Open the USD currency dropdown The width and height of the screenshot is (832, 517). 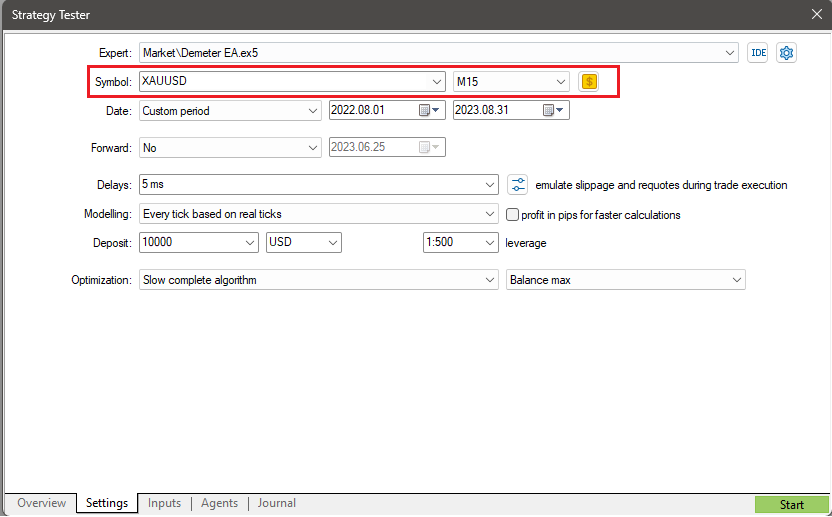click(x=333, y=243)
